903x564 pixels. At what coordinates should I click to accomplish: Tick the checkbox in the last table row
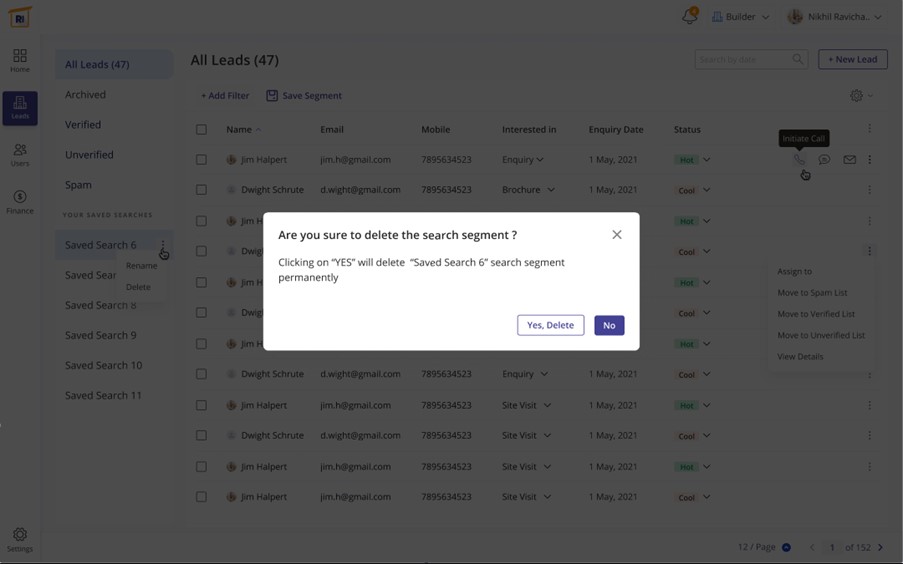[201, 497]
